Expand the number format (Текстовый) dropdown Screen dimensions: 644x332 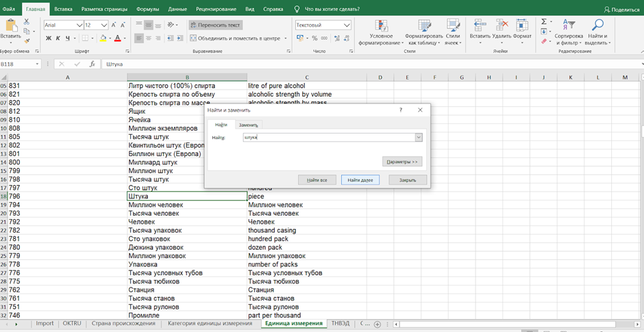(346, 25)
